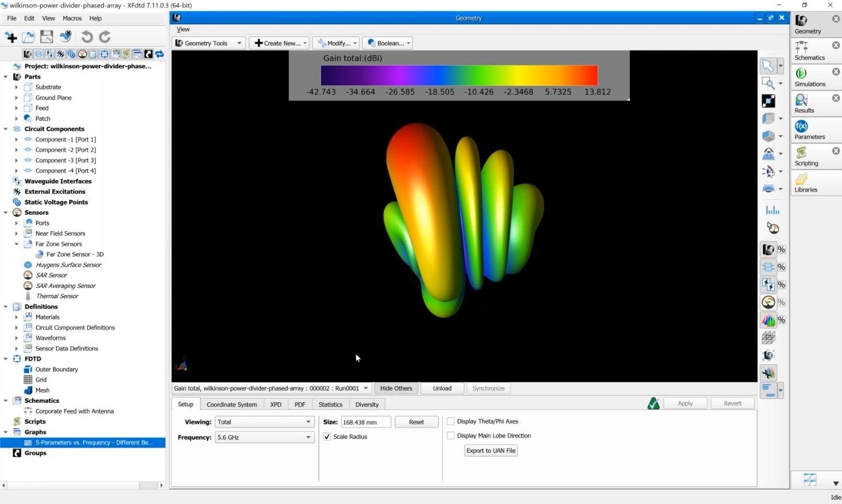This screenshot has height=504, width=842.
Task: Click the Undo arrow icon
Action: (x=87, y=37)
